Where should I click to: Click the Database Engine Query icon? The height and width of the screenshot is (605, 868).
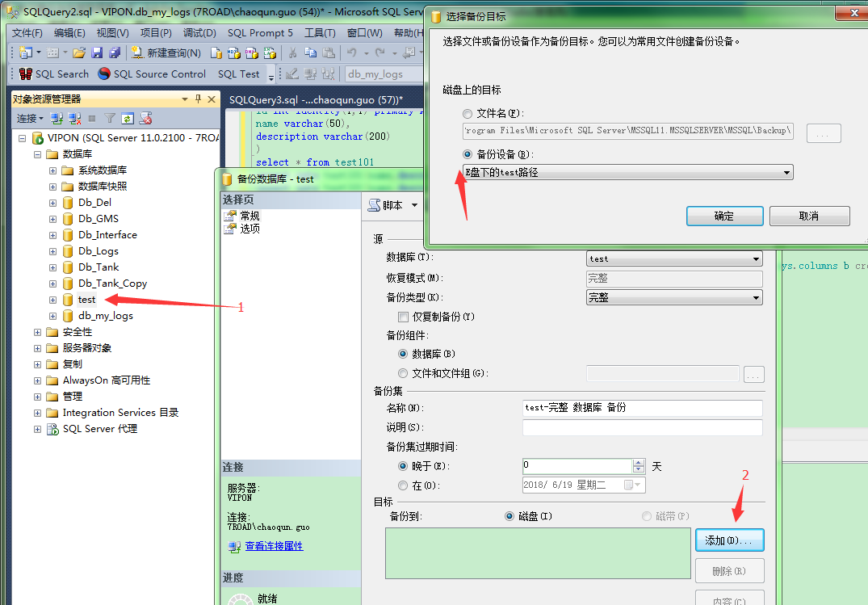(x=216, y=53)
